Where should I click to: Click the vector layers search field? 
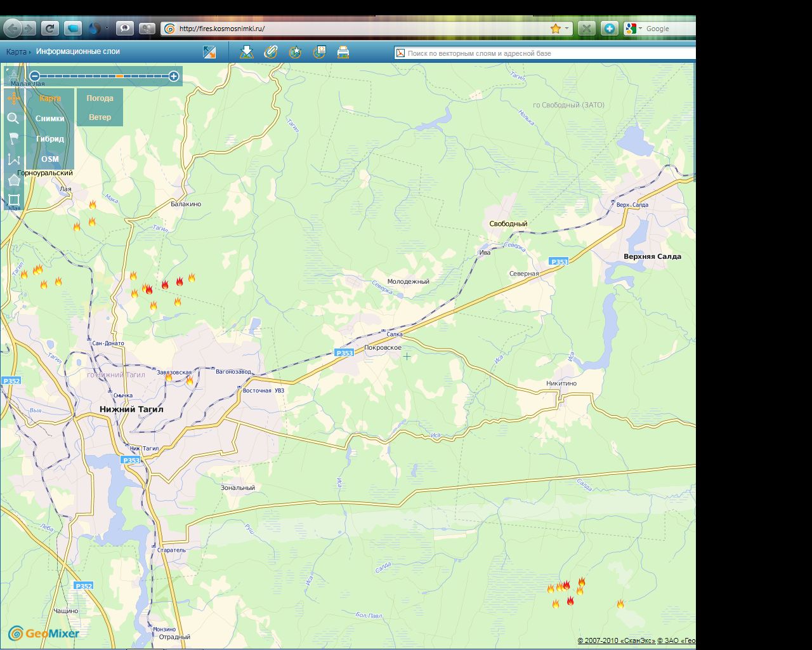(x=546, y=53)
